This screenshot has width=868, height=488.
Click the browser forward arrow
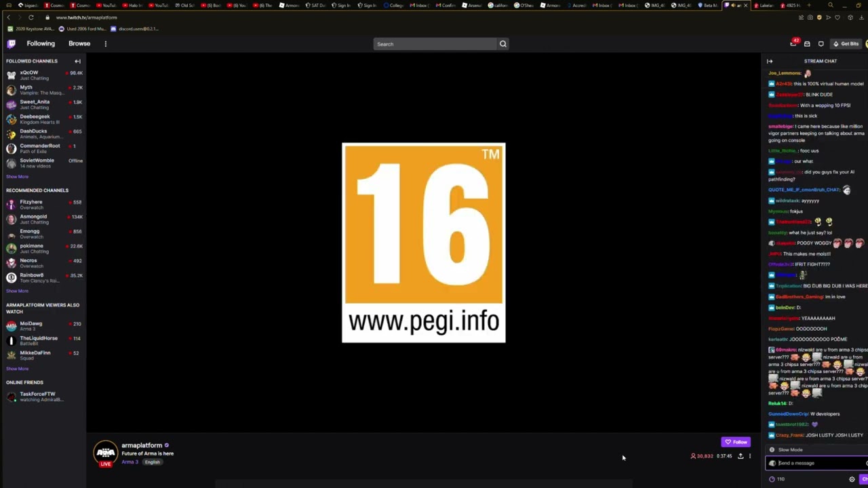19,17
